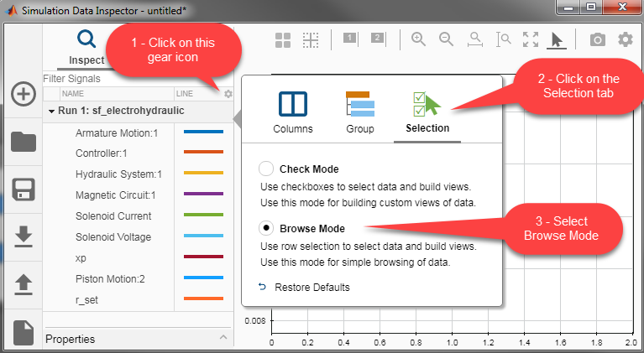
Task: Open the Inspect tab
Action: coord(86,46)
